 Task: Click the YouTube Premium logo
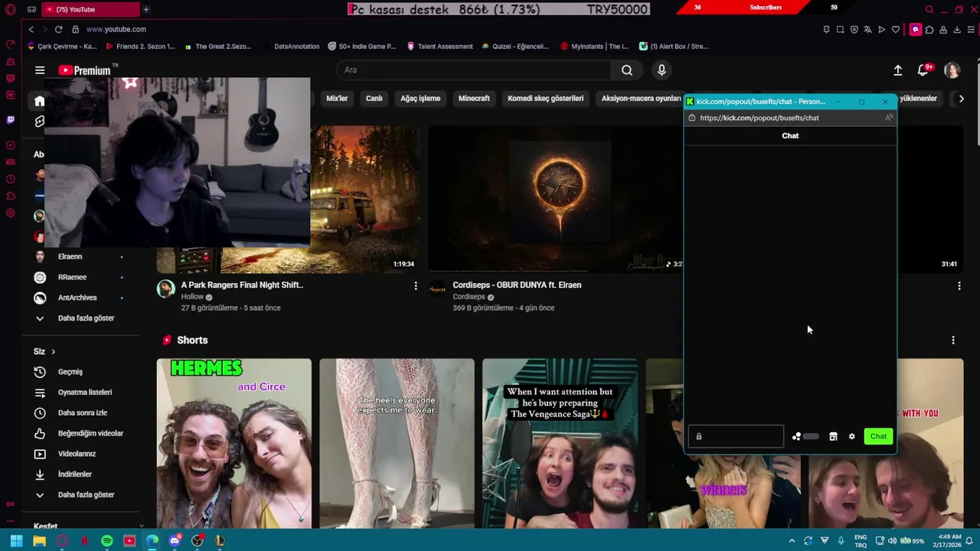click(x=85, y=70)
